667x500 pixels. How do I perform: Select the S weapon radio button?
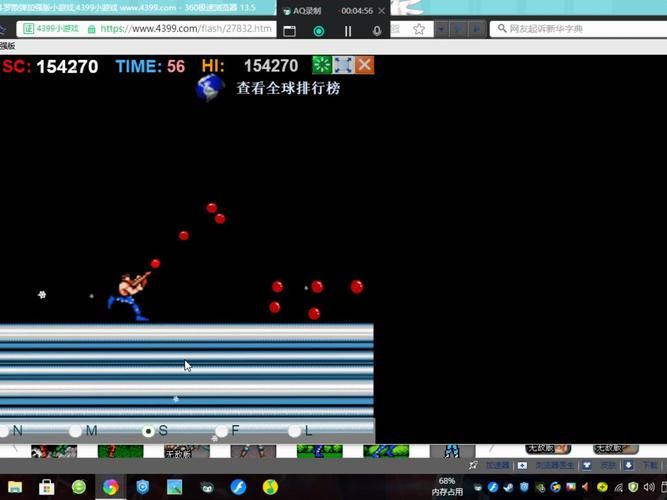pyautogui.click(x=148, y=431)
